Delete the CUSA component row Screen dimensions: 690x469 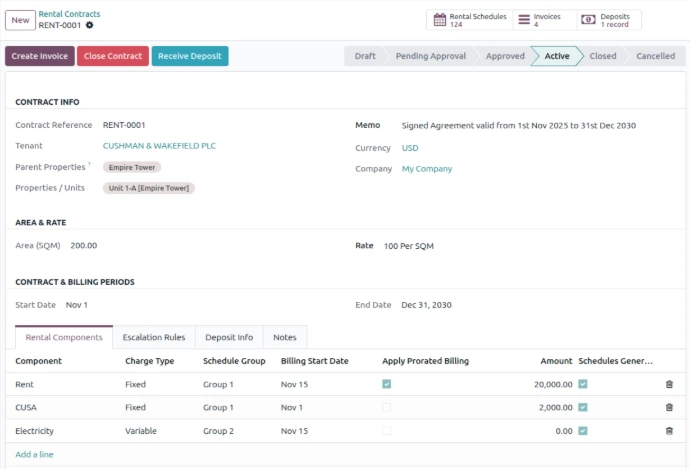669,407
